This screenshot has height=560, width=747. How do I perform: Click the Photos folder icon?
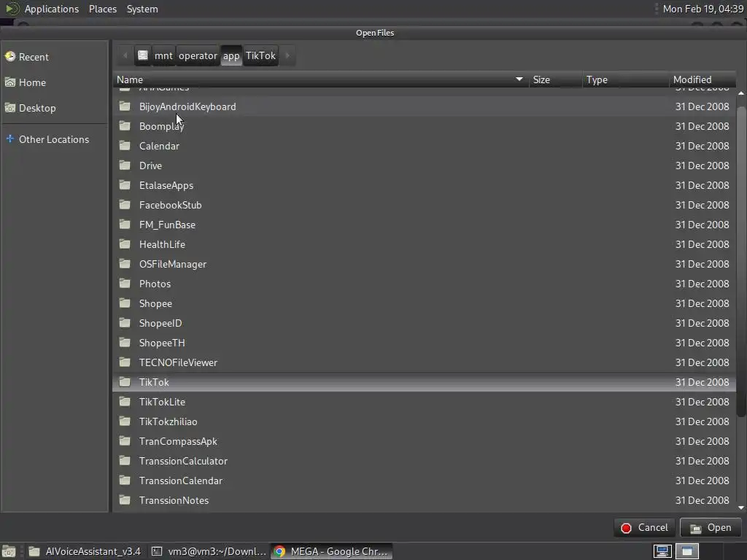(x=125, y=284)
